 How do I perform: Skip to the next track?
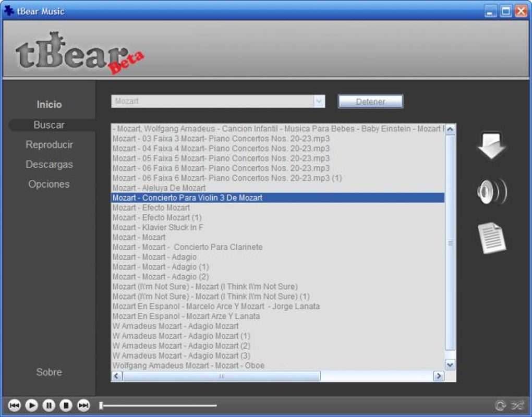click(82, 405)
